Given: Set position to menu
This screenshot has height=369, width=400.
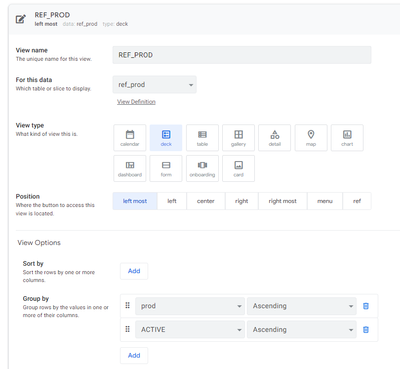Looking at the screenshot, I should pos(325,201).
